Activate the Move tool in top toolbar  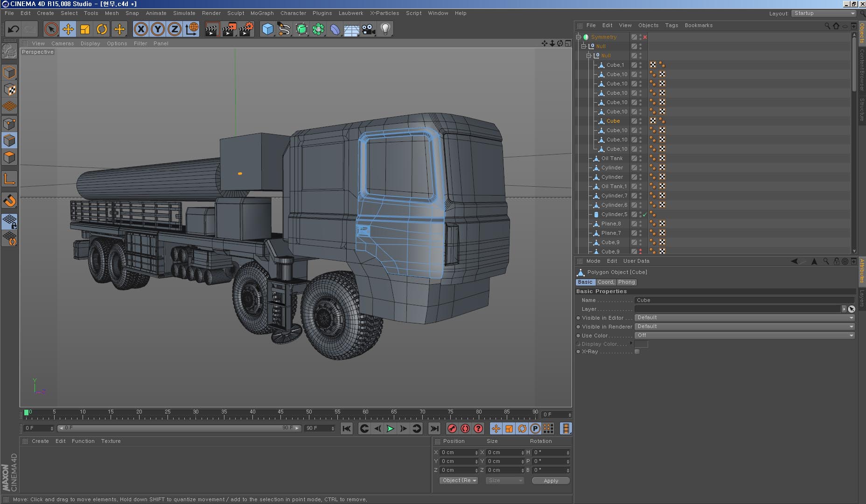coord(68,29)
